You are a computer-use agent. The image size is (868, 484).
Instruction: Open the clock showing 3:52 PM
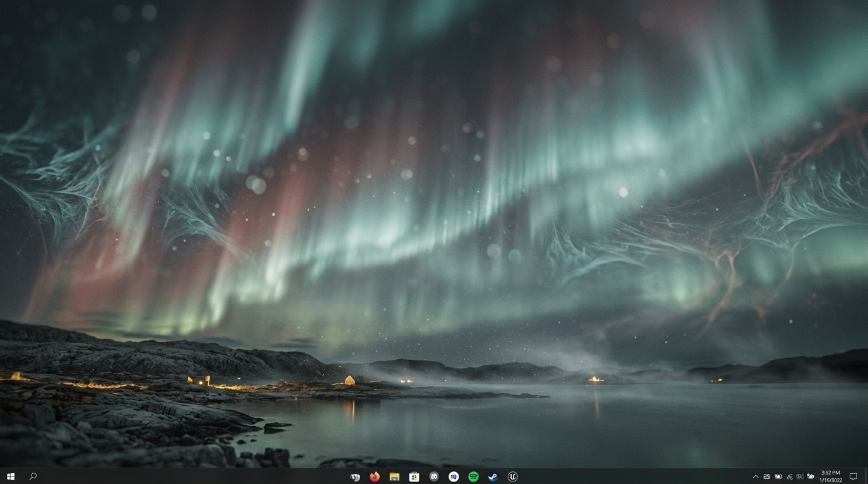(x=831, y=476)
